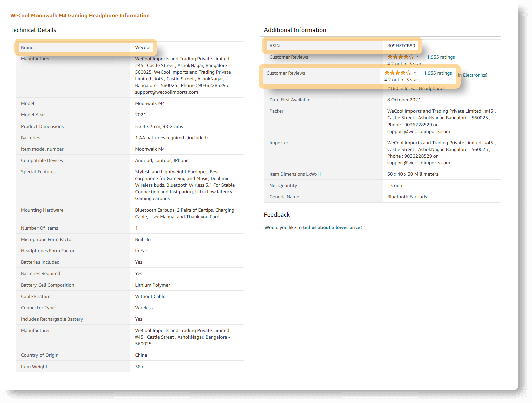Click the 'Generic Name' label

(x=284, y=197)
